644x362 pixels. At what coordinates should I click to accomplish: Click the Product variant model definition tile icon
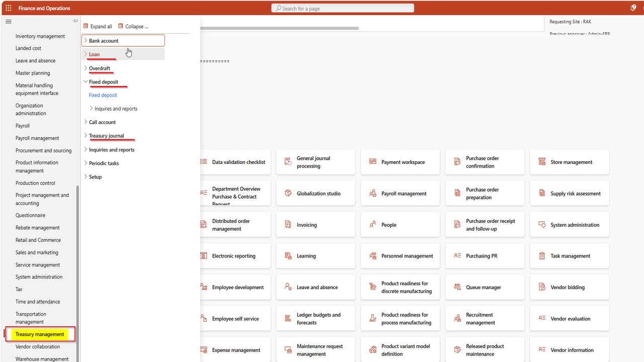point(373,350)
